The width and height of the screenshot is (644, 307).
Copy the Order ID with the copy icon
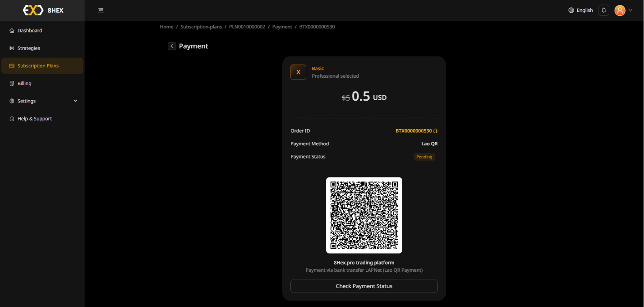pos(436,131)
